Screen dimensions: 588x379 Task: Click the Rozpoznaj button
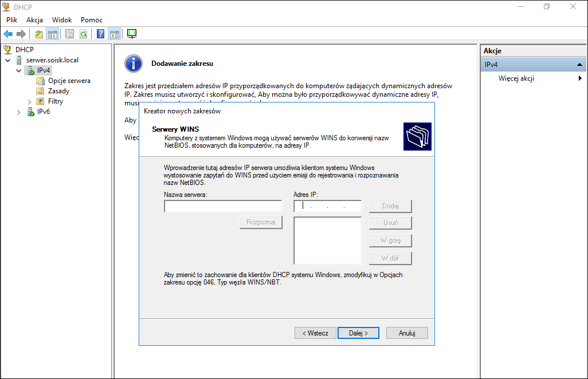[261, 222]
